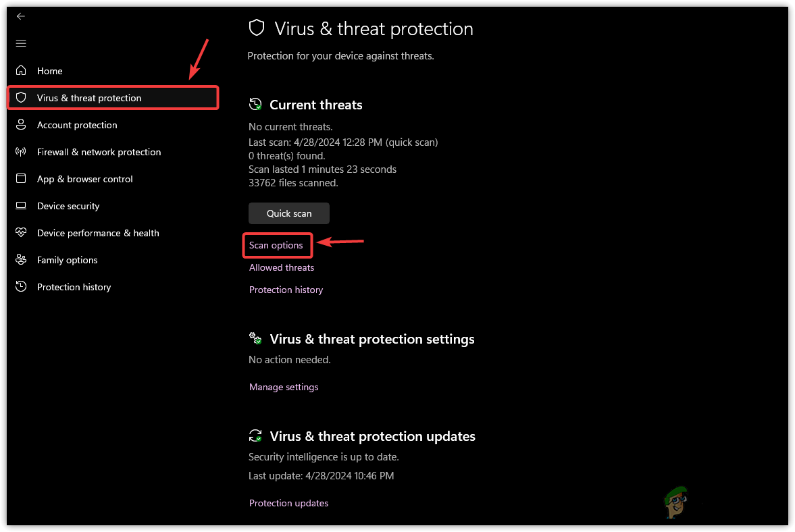Select Virus & threat protection sidebar item
Image resolution: width=795 pixels, height=532 pixels.
coord(89,98)
